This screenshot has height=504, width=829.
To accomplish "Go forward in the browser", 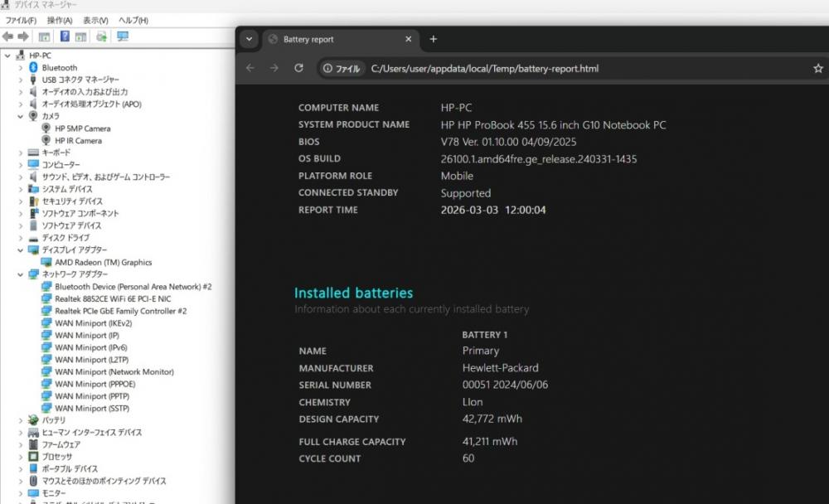I will click(x=274, y=68).
